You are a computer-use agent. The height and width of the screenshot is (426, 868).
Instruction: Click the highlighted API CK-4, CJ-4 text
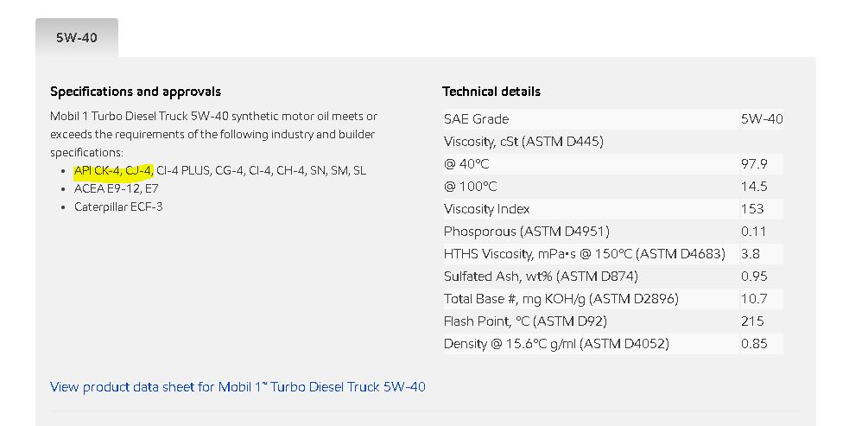(113, 170)
